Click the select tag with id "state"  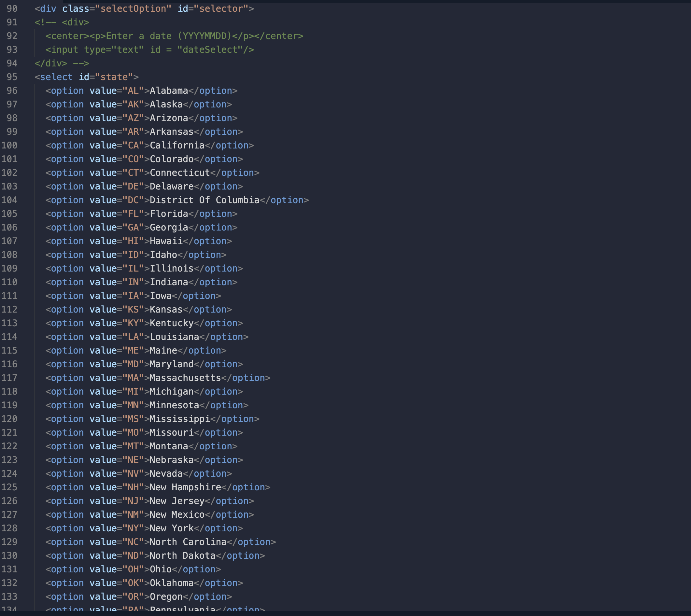pyautogui.click(x=56, y=77)
